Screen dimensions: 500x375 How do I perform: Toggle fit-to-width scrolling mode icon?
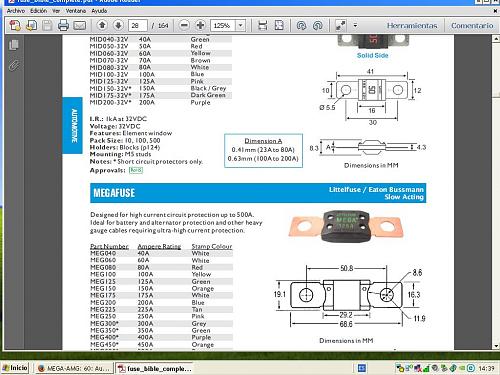point(263,25)
